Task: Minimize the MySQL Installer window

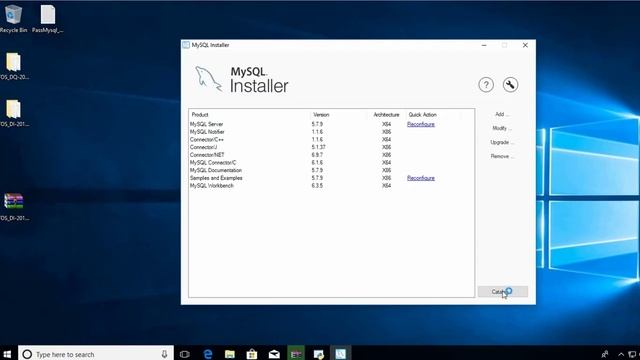Action: [484, 45]
